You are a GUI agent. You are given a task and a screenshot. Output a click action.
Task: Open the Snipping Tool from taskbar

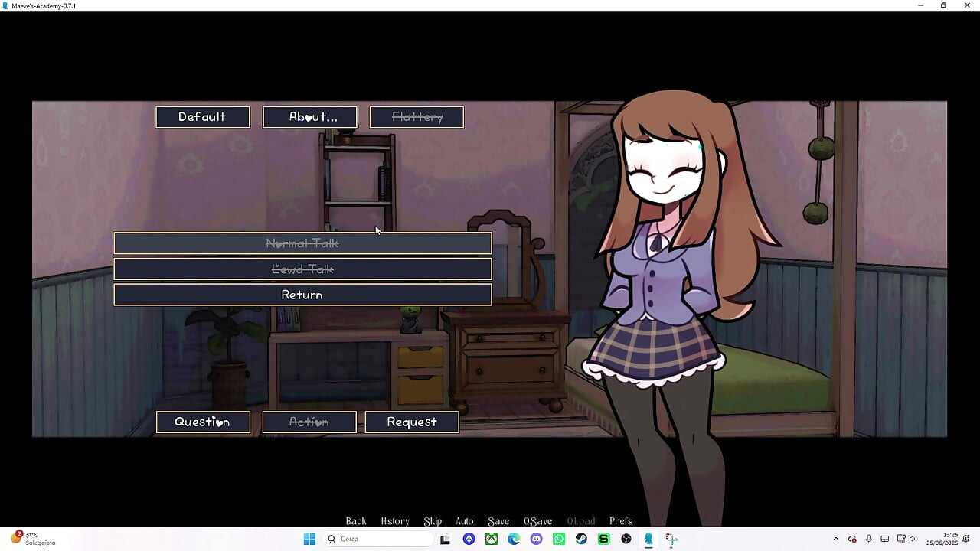click(671, 539)
